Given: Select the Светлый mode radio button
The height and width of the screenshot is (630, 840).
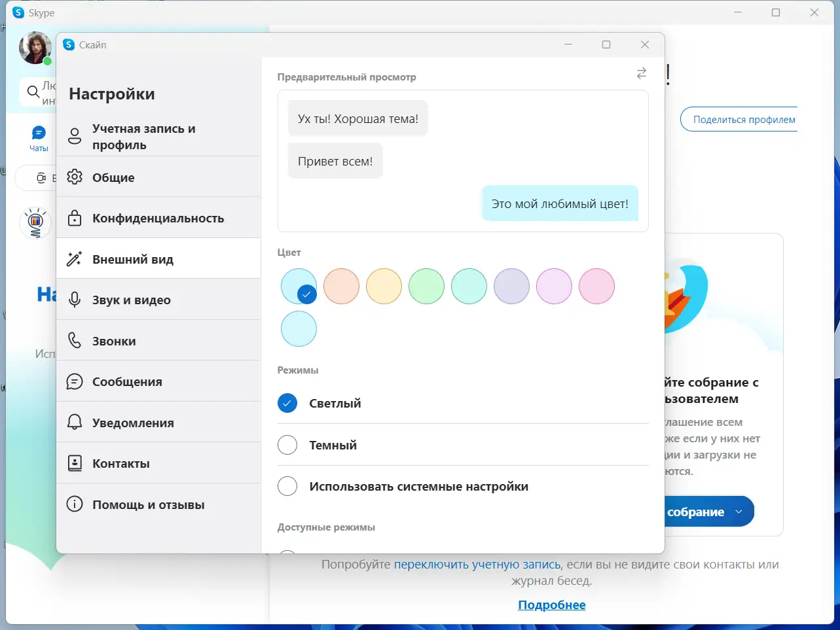Looking at the screenshot, I should click(287, 403).
